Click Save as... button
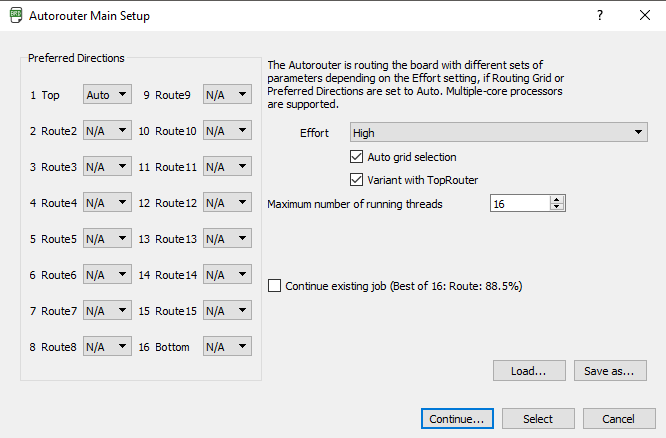Image resolution: width=666 pixels, height=438 pixels. [610, 371]
